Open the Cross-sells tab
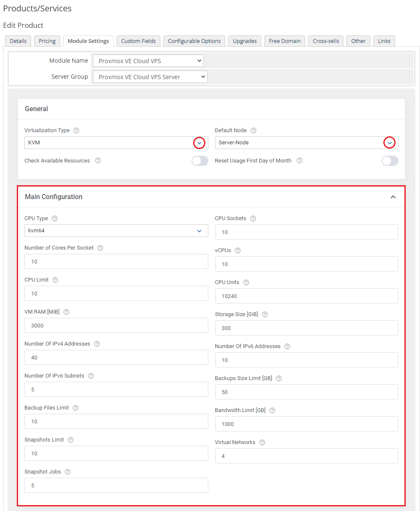The image size is (420, 511). click(326, 41)
